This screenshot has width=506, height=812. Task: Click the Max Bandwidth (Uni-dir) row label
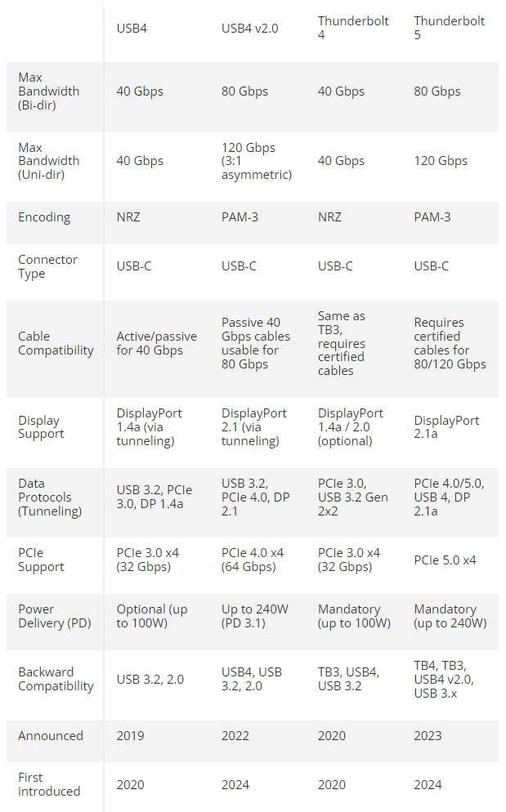tap(49, 161)
